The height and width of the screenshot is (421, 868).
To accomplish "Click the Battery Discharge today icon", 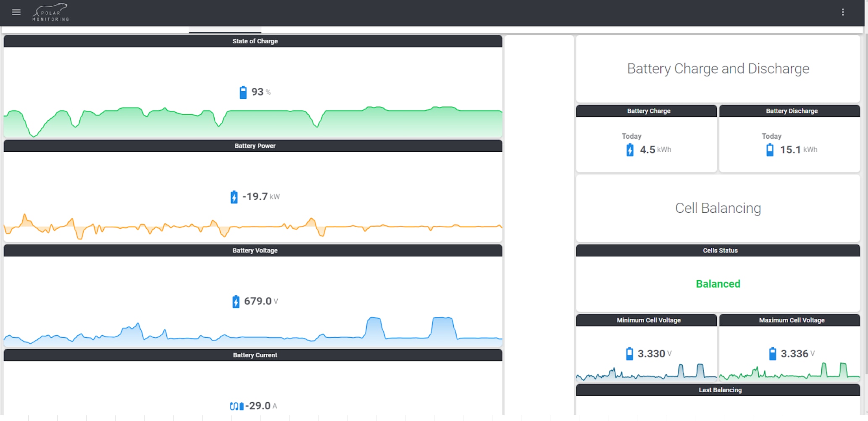I will pyautogui.click(x=770, y=150).
